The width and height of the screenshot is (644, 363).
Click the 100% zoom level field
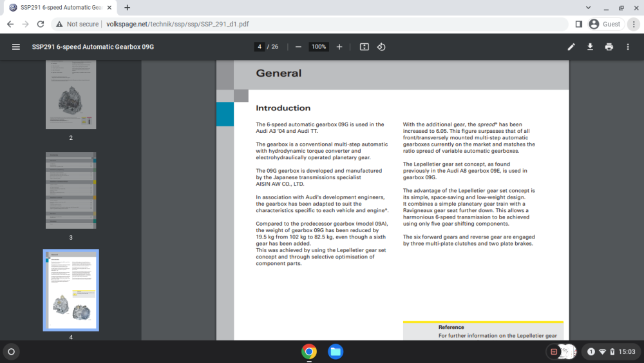click(x=319, y=47)
